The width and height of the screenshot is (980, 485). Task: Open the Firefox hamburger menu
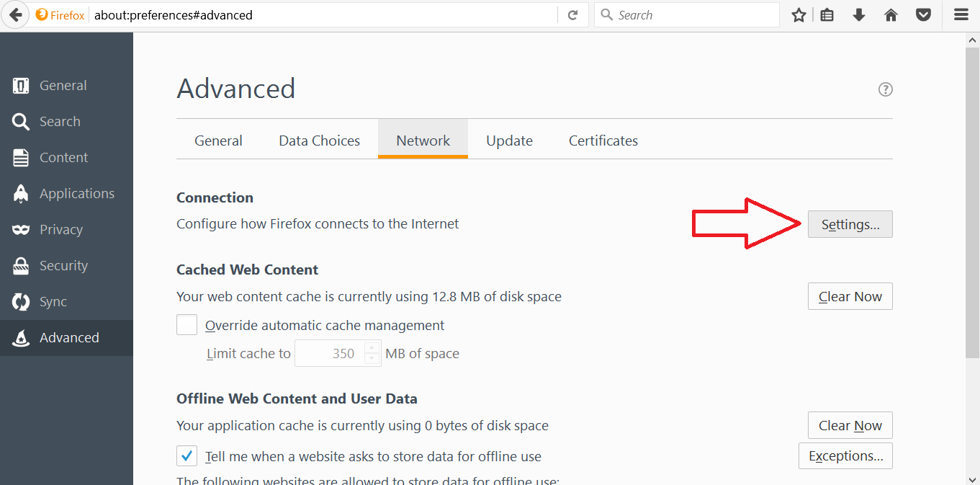[962, 14]
